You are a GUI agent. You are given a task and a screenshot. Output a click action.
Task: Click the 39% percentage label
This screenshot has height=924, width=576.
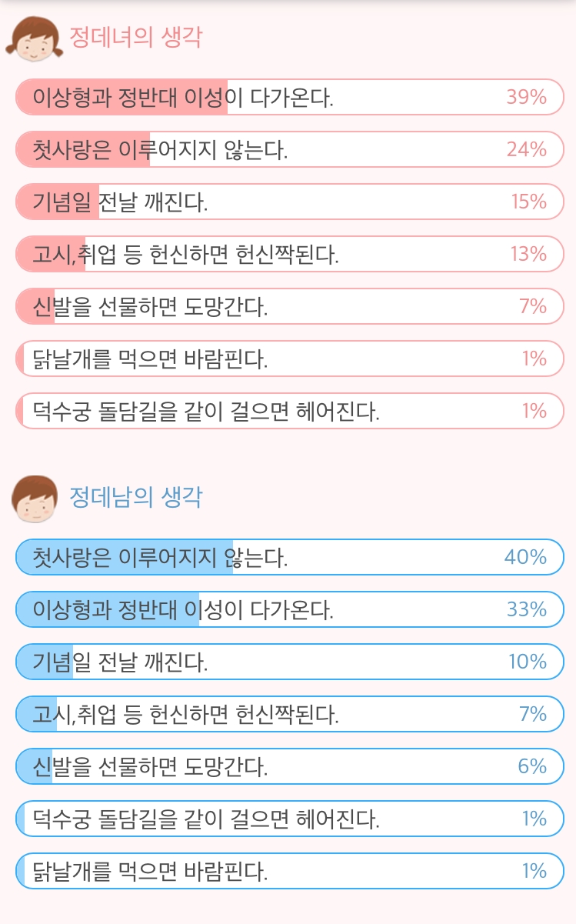527,97
